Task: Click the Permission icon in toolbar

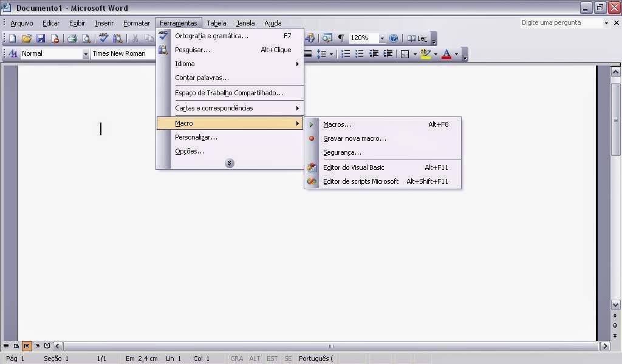Action: point(55,38)
